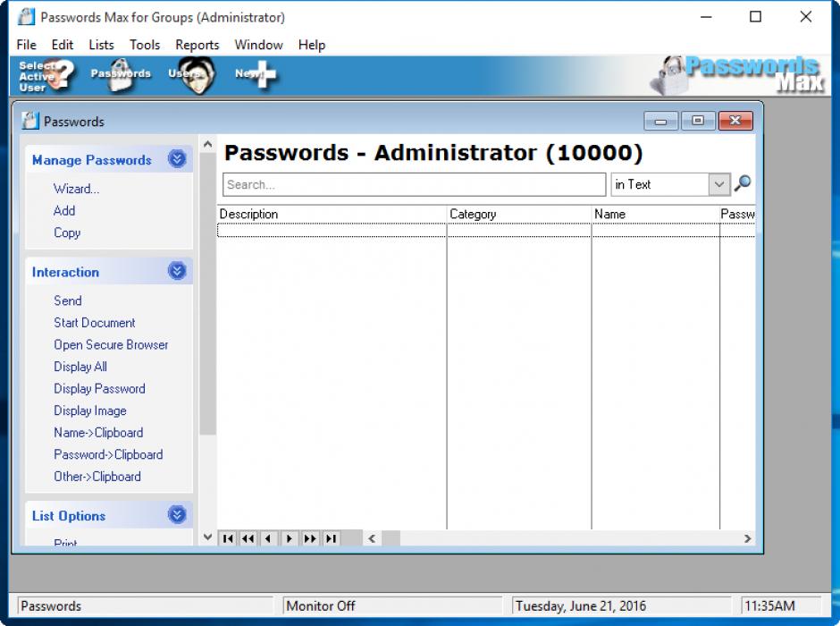Open the Window menu
Viewport: 840px width, 626px height.
(259, 45)
